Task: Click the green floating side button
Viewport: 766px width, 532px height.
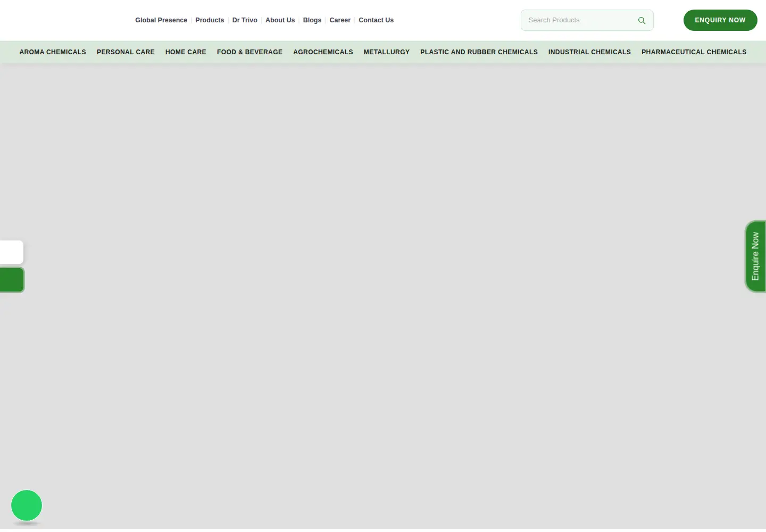Action: click(x=12, y=280)
